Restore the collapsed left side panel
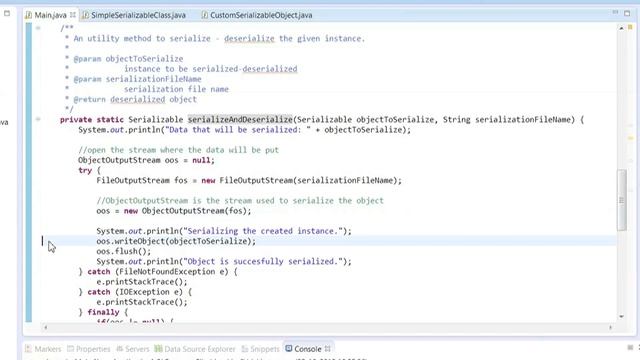 click(x=7, y=13)
